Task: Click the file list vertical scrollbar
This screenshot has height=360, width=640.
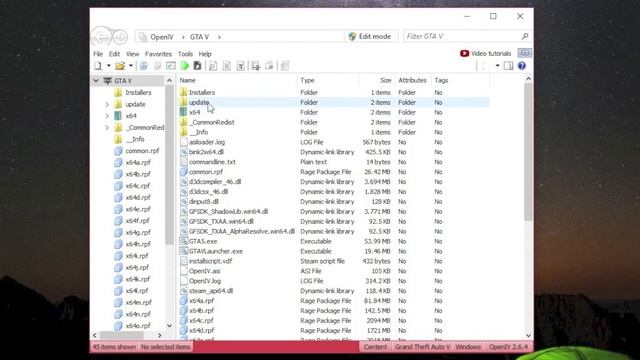Action: [528, 152]
